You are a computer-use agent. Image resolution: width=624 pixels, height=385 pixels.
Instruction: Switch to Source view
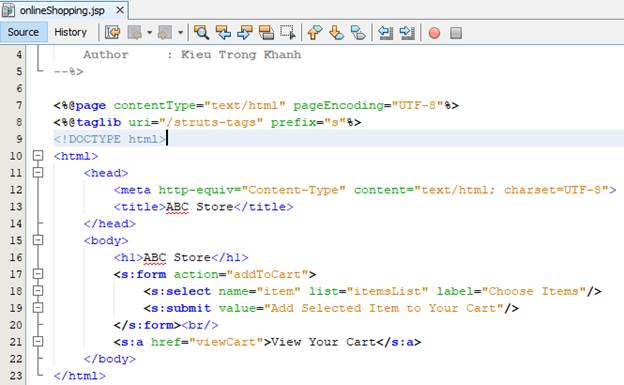23,32
